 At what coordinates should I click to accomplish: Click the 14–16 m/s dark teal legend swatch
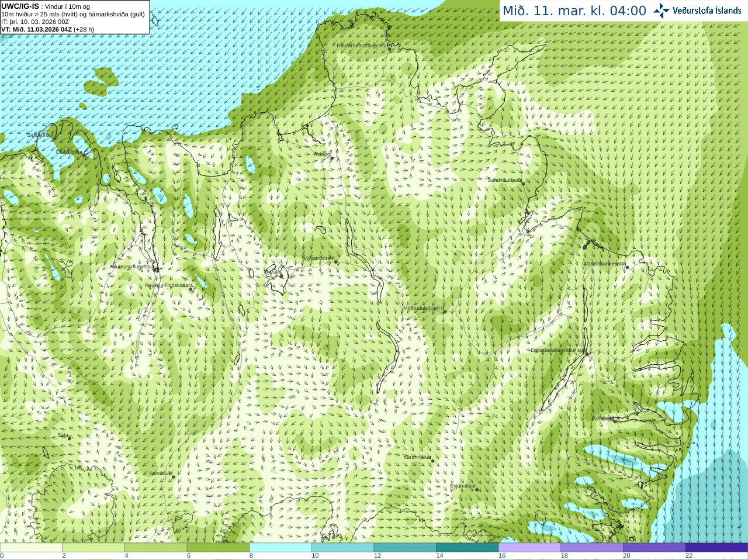point(467,548)
